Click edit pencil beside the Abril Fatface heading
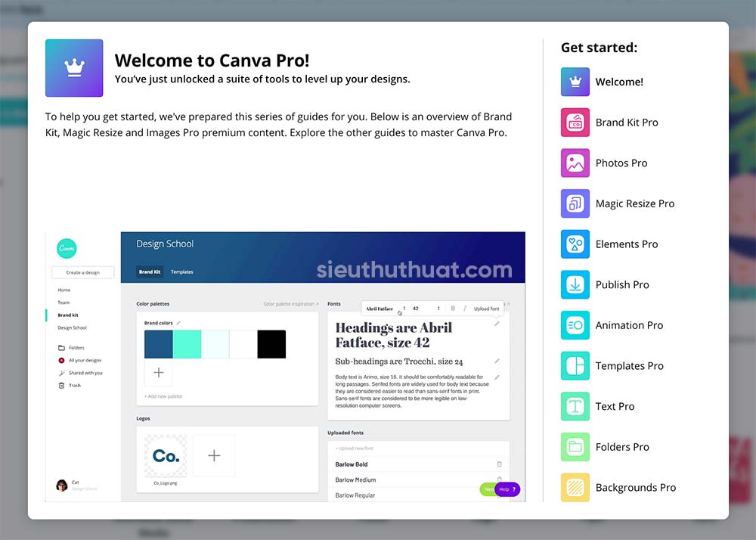This screenshot has height=540, width=756. [497, 324]
